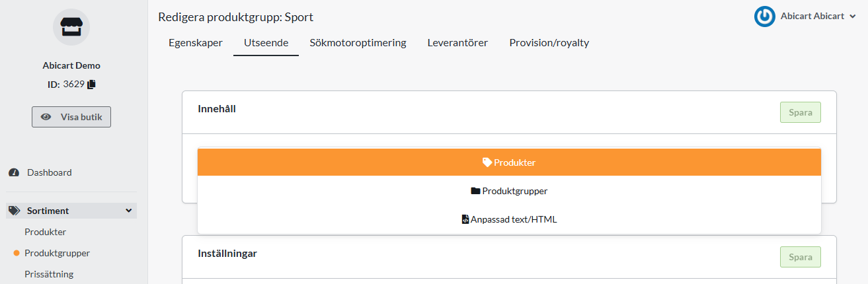This screenshot has height=284, width=868.
Task: Click the eye icon in Visa butik
Action: click(46, 117)
